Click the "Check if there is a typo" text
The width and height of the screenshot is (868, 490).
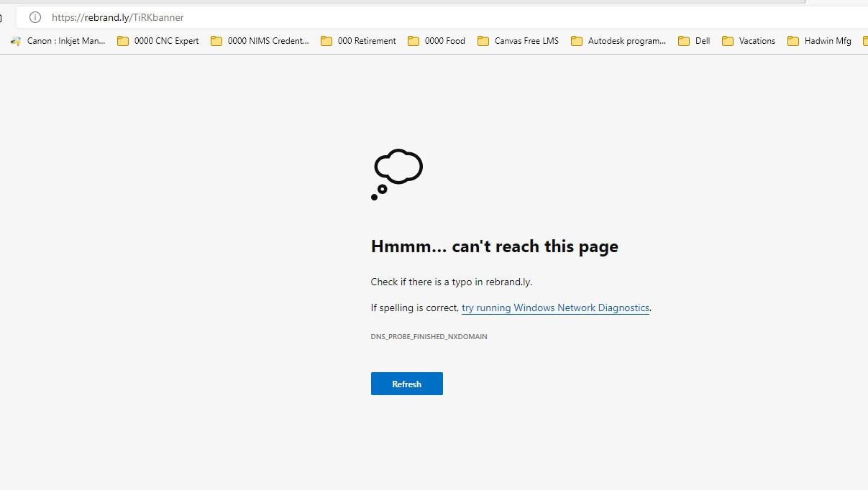pos(452,282)
